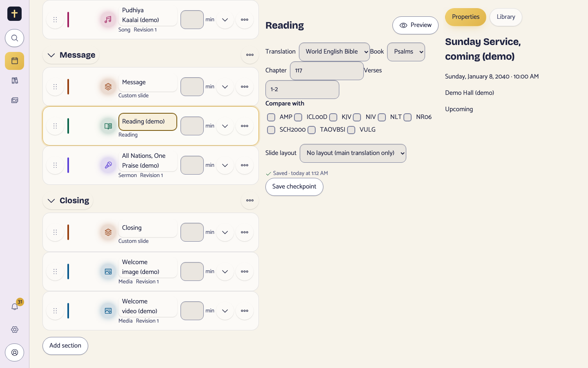Open the Slide layout dropdown
The width and height of the screenshot is (588, 368).
[353, 153]
